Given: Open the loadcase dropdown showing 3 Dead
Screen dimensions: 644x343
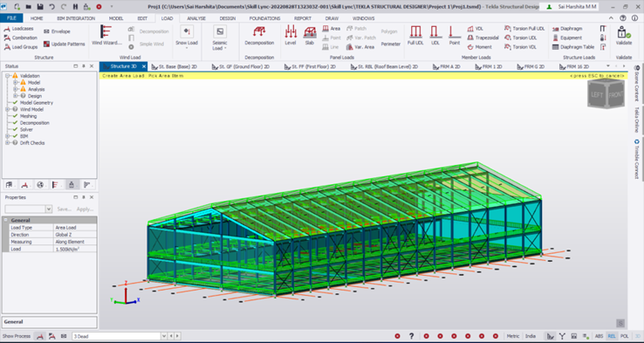Looking at the screenshot, I should (x=119, y=336).
